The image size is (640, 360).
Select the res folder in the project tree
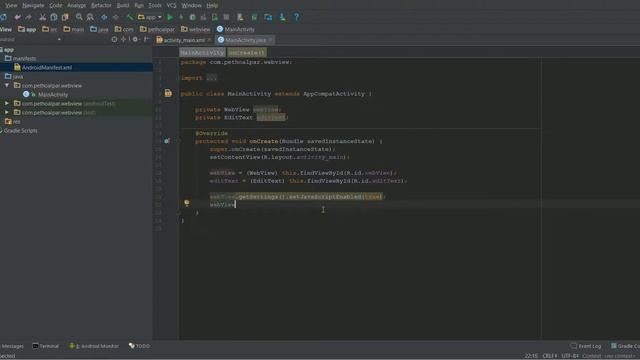click(13, 122)
